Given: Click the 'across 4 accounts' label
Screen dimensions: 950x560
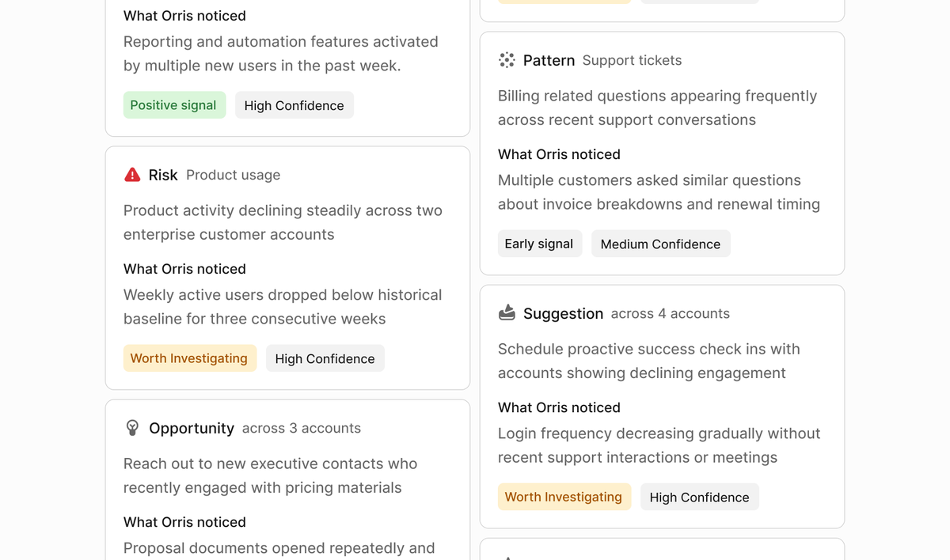Looking at the screenshot, I should [x=671, y=313].
